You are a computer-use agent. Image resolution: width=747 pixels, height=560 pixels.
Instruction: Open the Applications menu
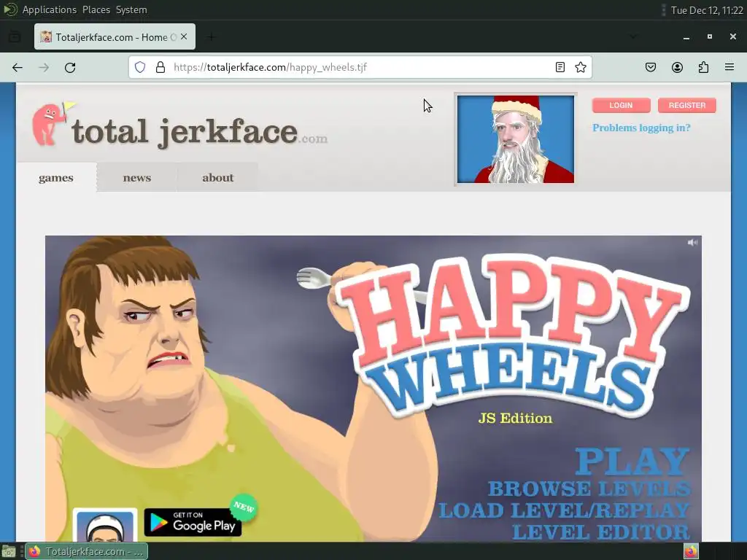coord(50,9)
